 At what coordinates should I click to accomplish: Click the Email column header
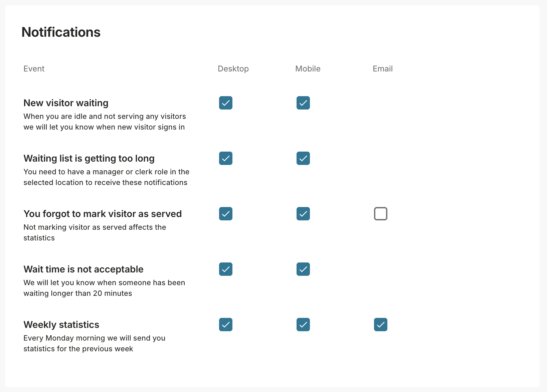382,69
